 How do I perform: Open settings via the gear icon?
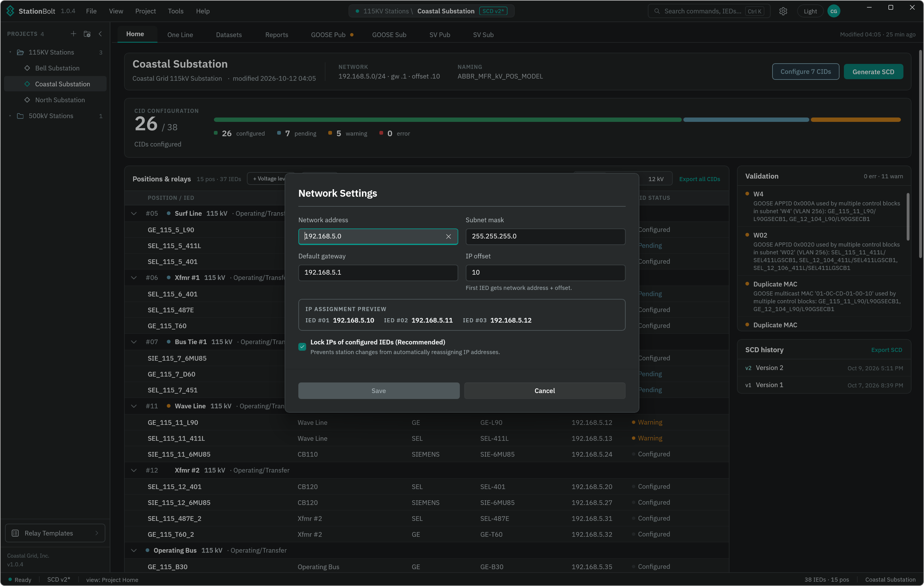[x=783, y=11]
